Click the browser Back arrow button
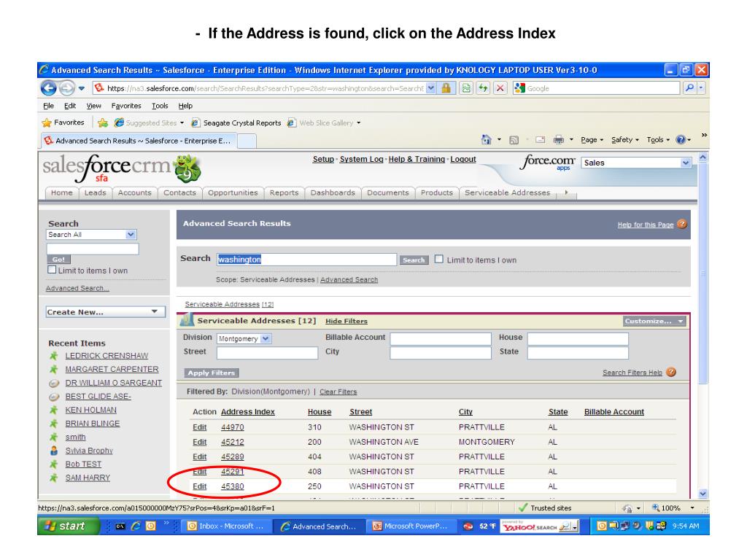The height and width of the screenshot is (560, 747). tap(48, 88)
